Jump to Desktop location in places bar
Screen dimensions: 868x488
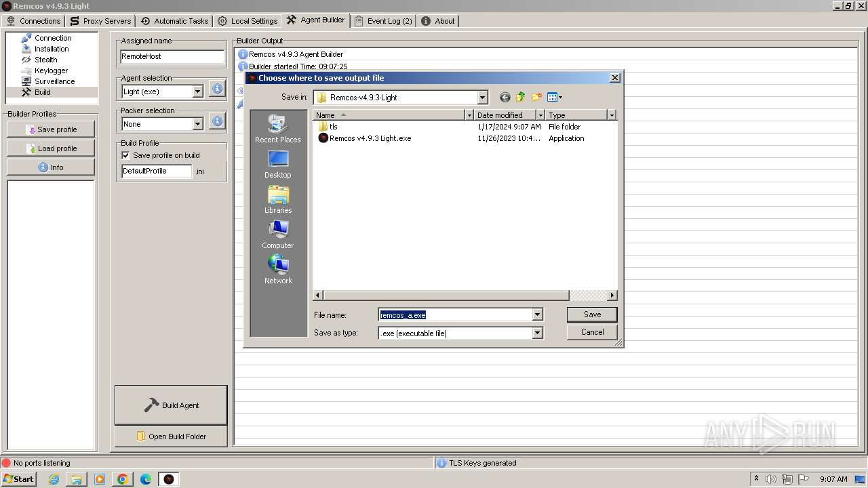coord(278,164)
